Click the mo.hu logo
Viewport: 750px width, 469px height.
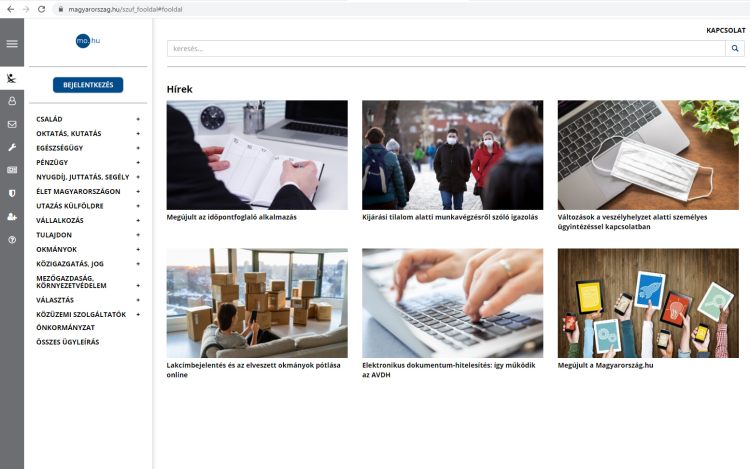pos(88,41)
